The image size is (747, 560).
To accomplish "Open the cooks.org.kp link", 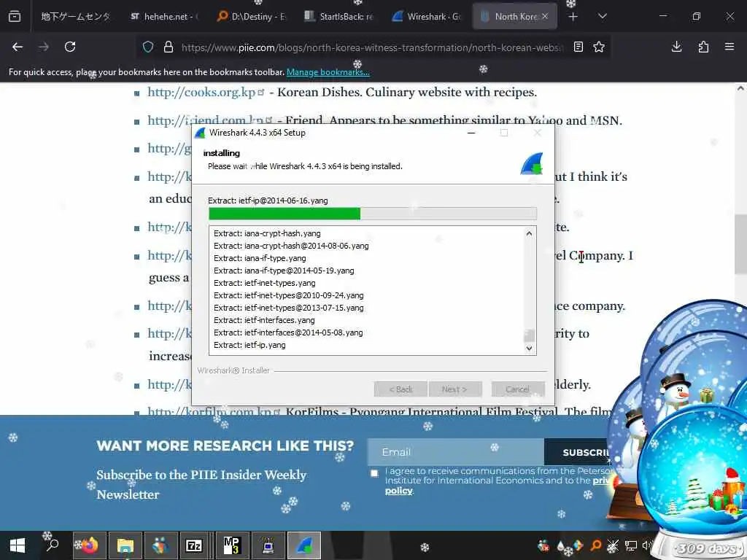I will pos(201,92).
